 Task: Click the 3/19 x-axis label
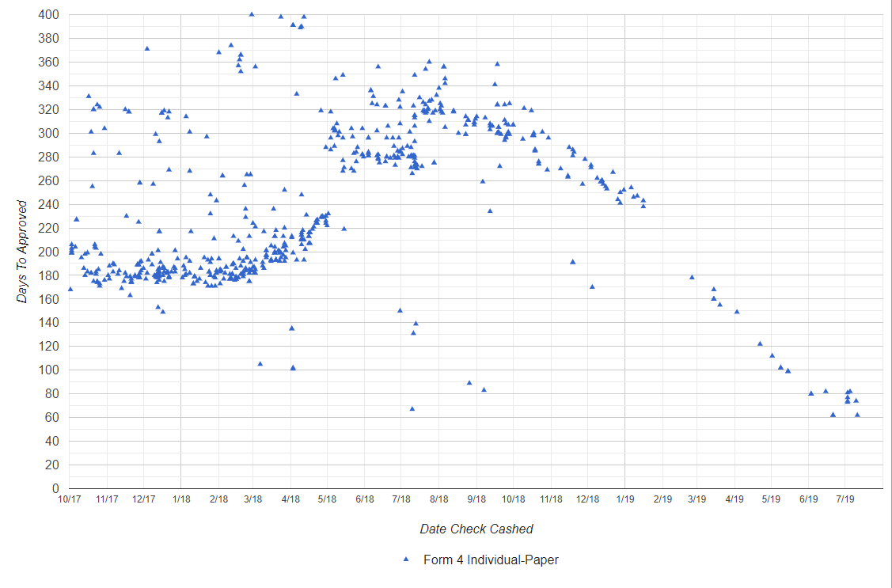697,499
